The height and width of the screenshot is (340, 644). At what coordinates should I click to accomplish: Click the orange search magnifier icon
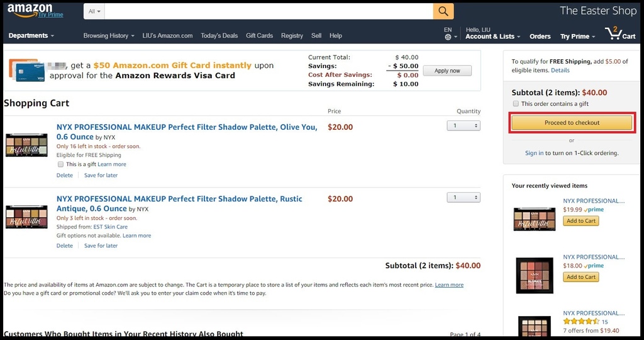coord(443,11)
